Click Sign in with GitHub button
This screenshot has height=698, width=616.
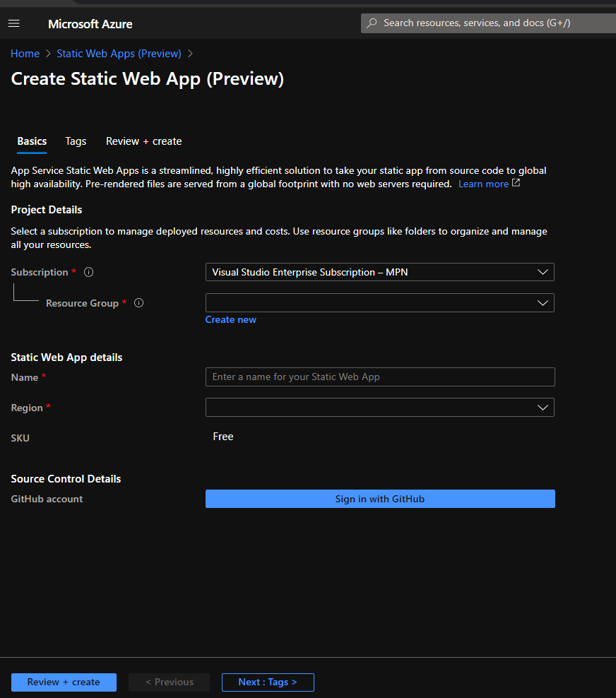[x=380, y=499]
